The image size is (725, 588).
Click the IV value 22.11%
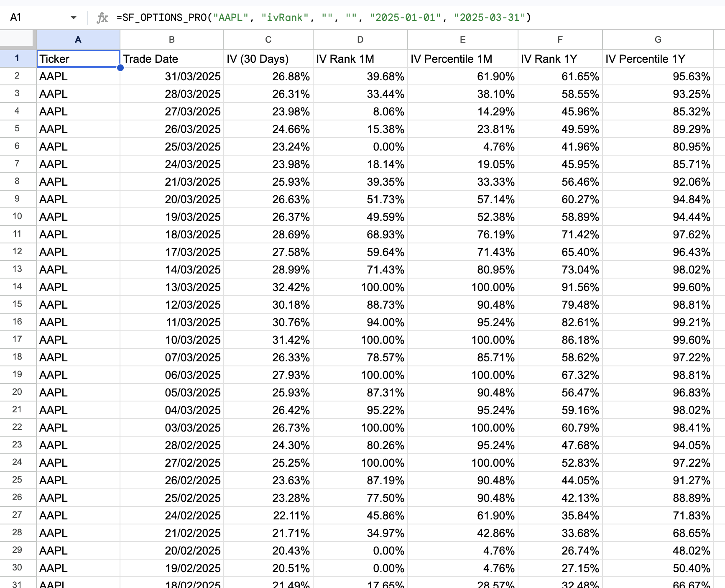point(268,515)
